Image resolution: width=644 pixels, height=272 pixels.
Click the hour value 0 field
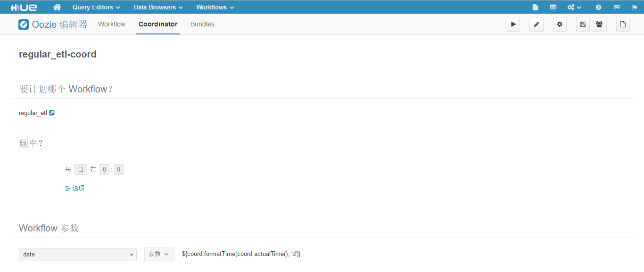104,169
